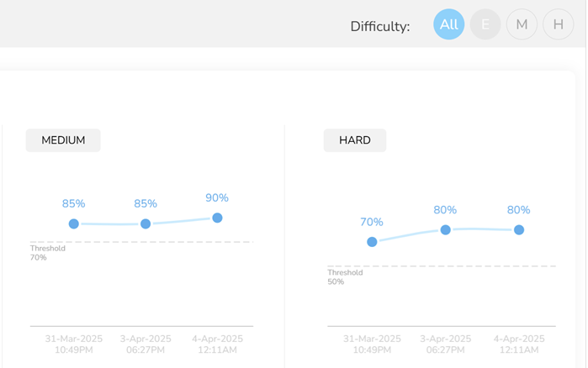Toggle the H (Hard) difficulty filter
Image resolution: width=588 pixels, height=368 pixels.
(x=558, y=24)
